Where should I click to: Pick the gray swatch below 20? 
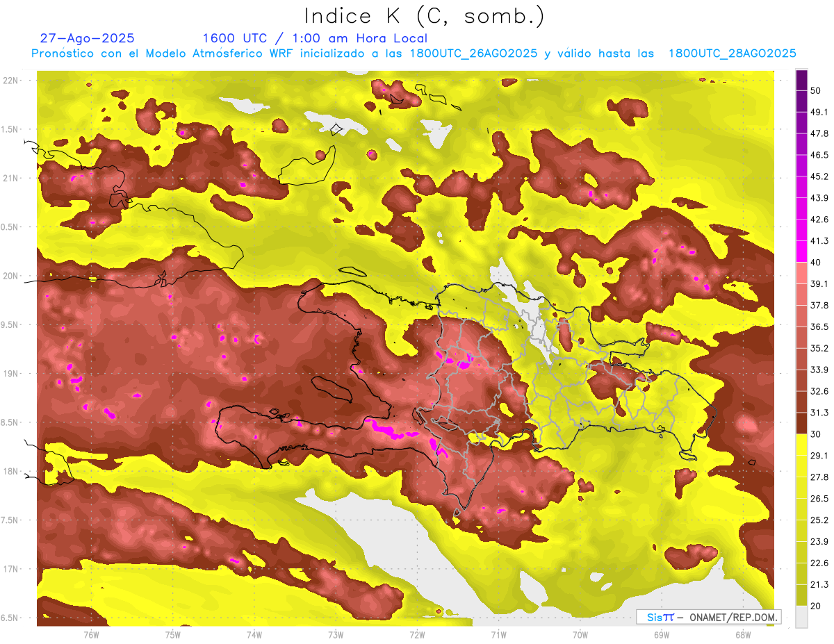pyautogui.click(x=801, y=617)
